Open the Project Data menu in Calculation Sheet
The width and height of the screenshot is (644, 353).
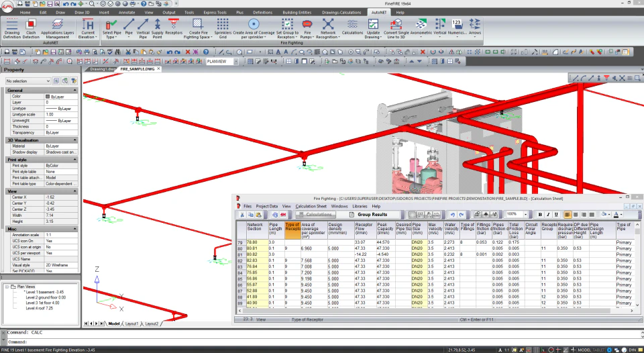[267, 206]
